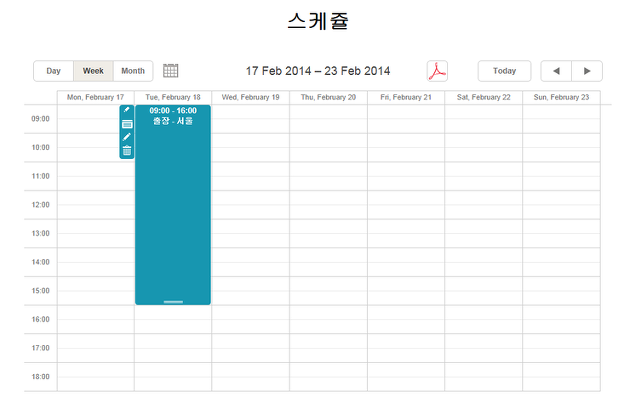630x415 pixels.
Task: Click the Tuesday 17:00 calendar slot
Action: click(173, 348)
